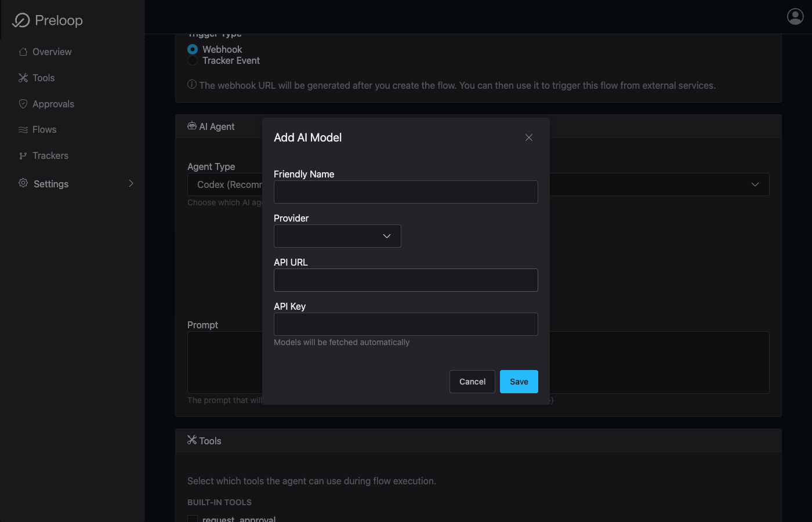
Task: Select the Tracker Event trigger type
Action: coord(192,60)
